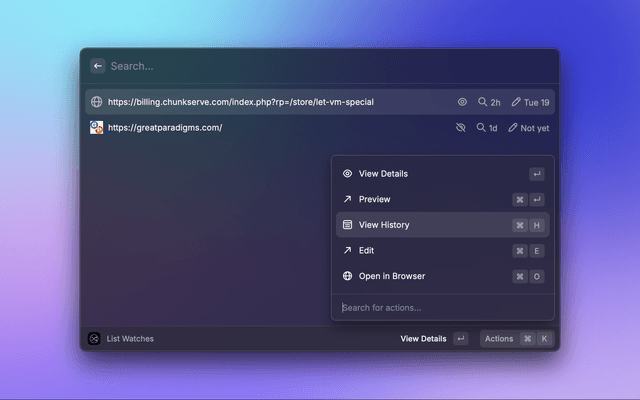This screenshot has width=640, height=400.
Task: Click the pencil icon next to Not yet
Action: (513, 128)
